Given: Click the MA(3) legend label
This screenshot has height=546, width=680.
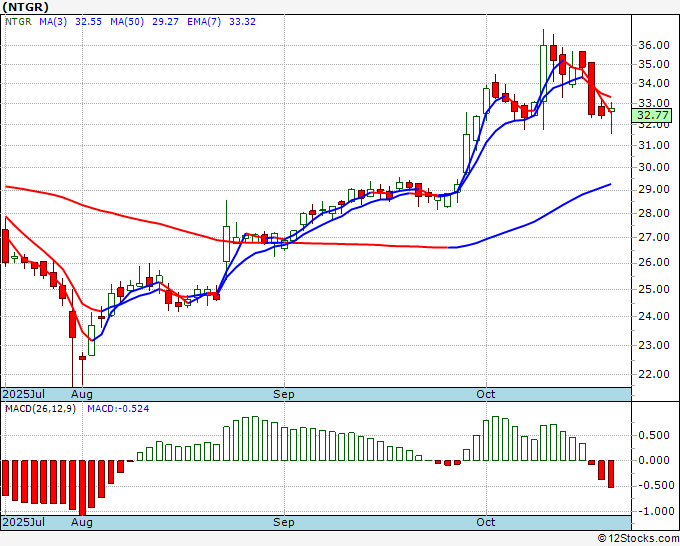Looking at the screenshot, I should tap(53, 22).
